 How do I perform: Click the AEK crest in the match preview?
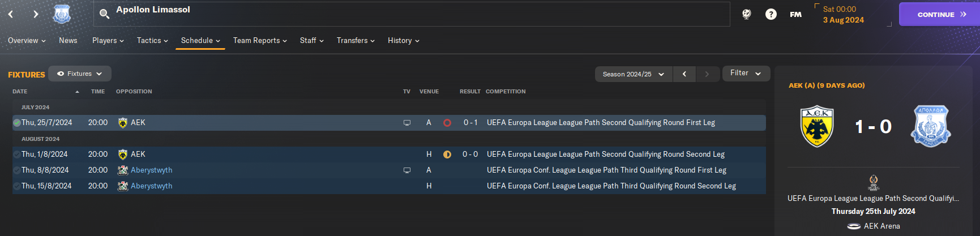pos(817,126)
